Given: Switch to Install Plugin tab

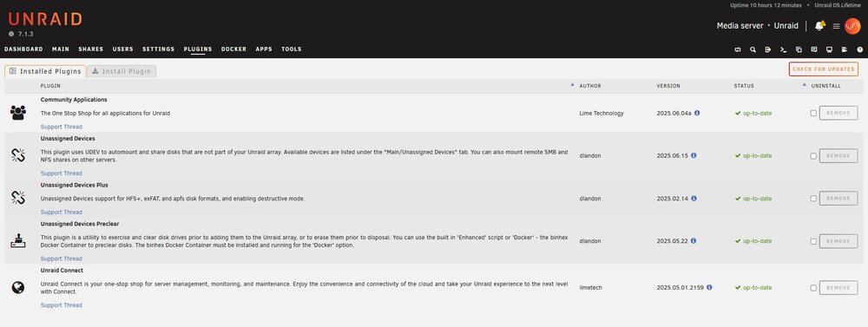Looking at the screenshot, I should [122, 71].
